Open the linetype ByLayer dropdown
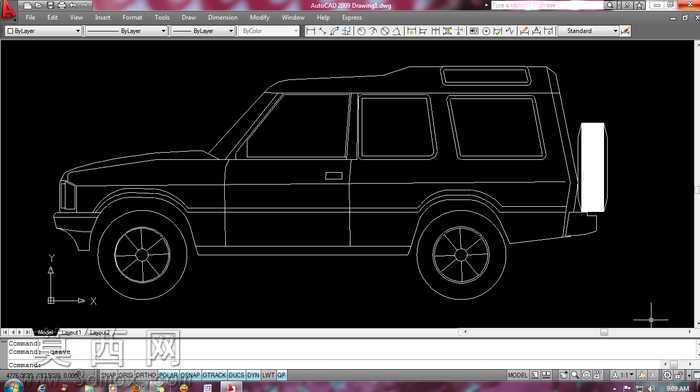This screenshot has height=392, width=700. point(126,31)
